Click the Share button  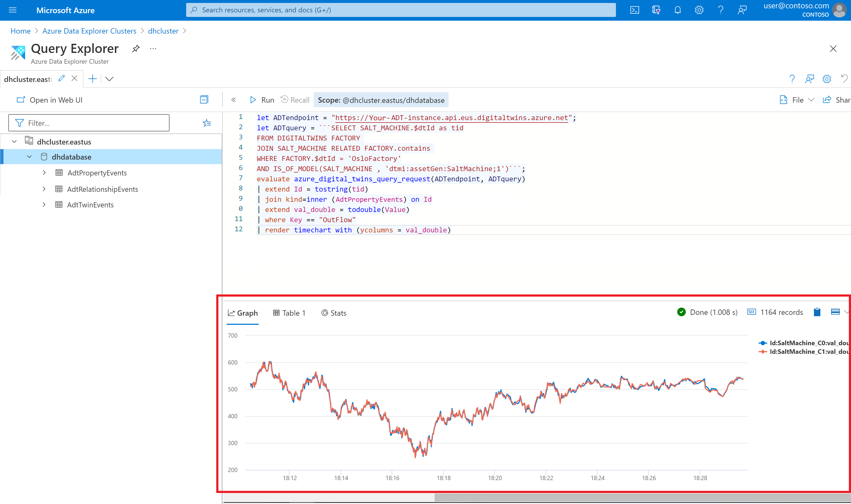pos(836,100)
